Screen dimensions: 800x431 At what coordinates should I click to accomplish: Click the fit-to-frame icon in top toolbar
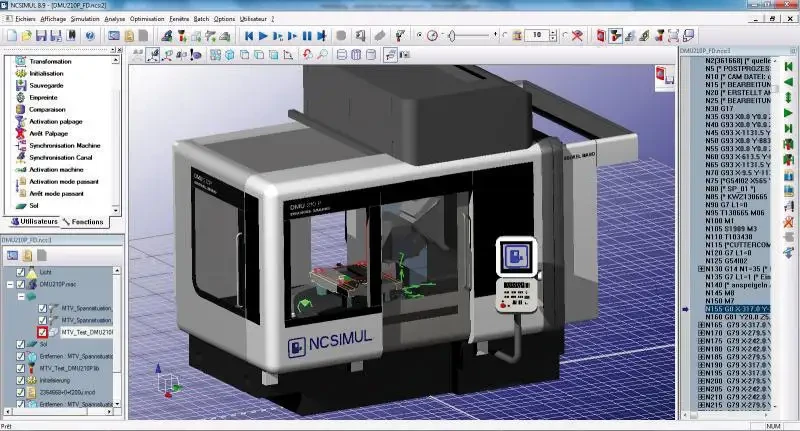(673, 36)
